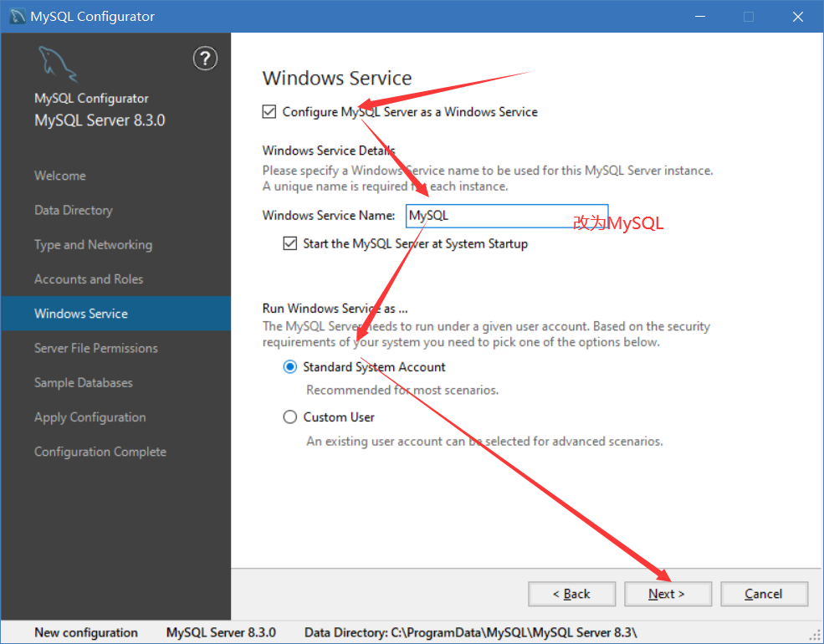Click the Windows Service Name input field
Image resolution: width=824 pixels, height=644 pixels.
507,216
